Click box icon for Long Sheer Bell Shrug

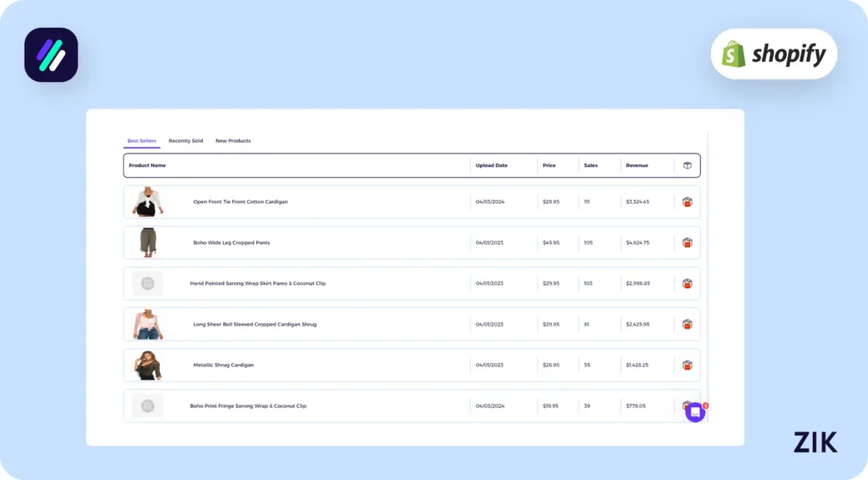click(x=687, y=325)
